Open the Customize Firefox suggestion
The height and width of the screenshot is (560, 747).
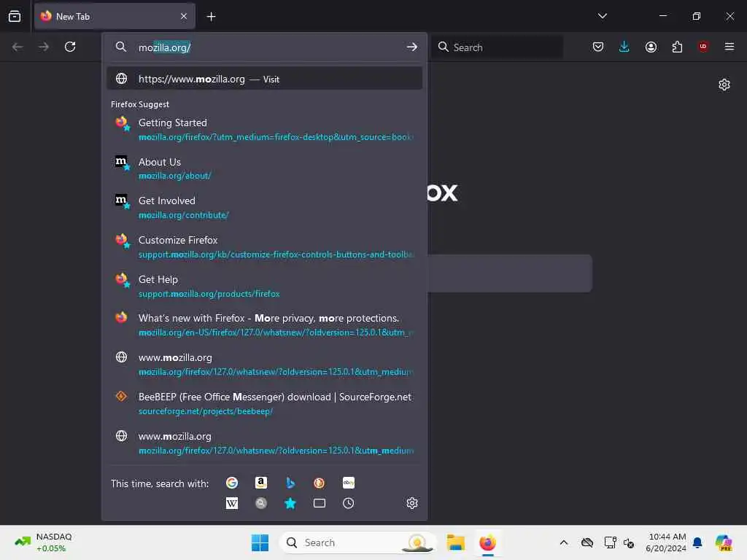coord(264,247)
